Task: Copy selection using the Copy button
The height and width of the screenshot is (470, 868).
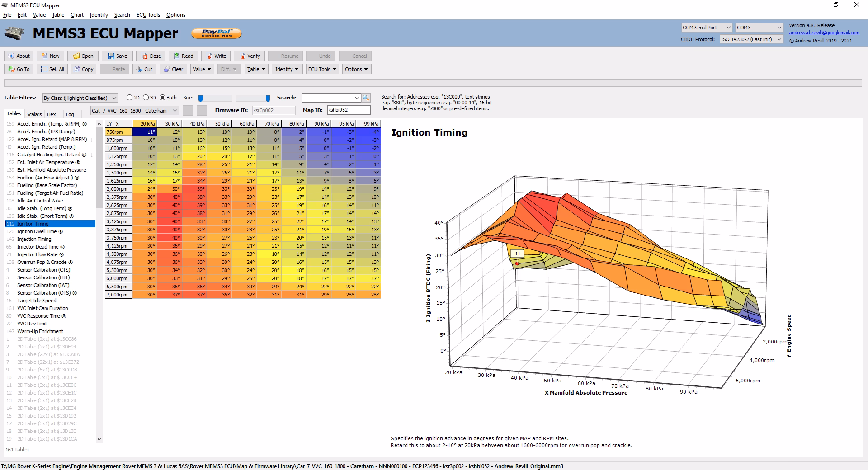Action: [83, 69]
